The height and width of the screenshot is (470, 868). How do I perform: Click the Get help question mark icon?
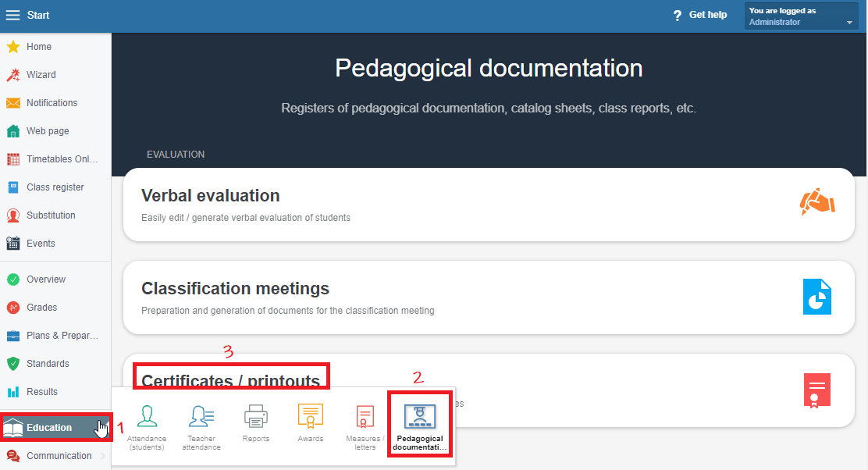click(x=678, y=16)
